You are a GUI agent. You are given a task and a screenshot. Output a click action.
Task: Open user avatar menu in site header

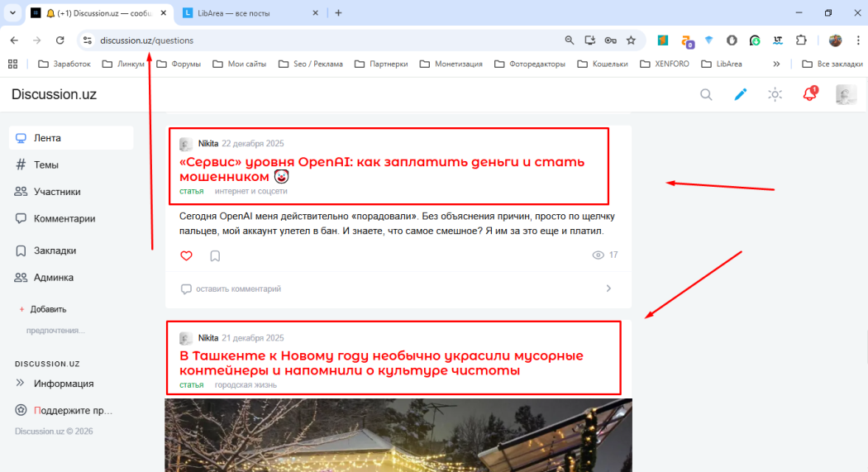846,94
